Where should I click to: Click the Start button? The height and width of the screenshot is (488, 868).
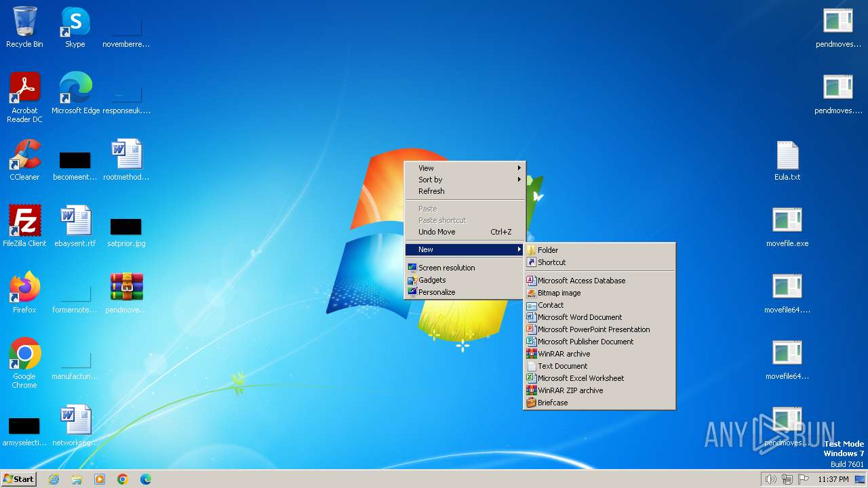pos(19,479)
